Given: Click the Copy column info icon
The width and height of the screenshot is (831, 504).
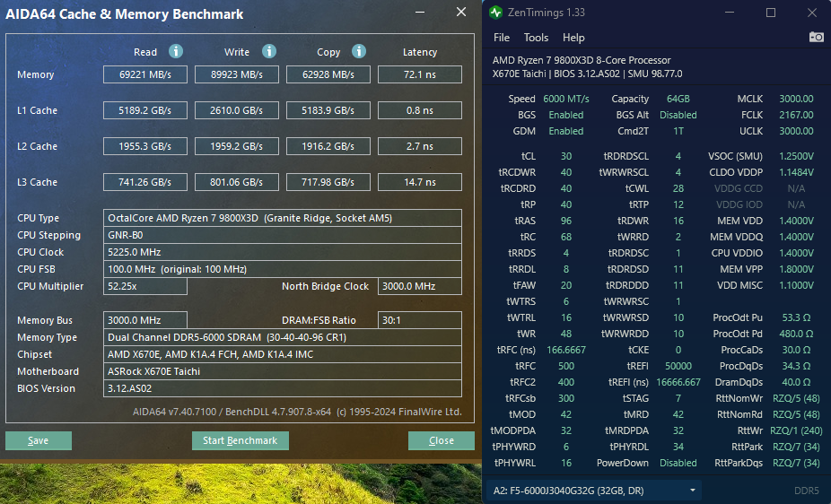Looking at the screenshot, I should pyautogui.click(x=359, y=52).
